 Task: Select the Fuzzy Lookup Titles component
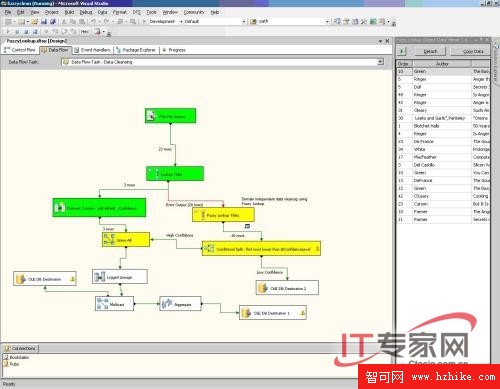[x=223, y=215]
